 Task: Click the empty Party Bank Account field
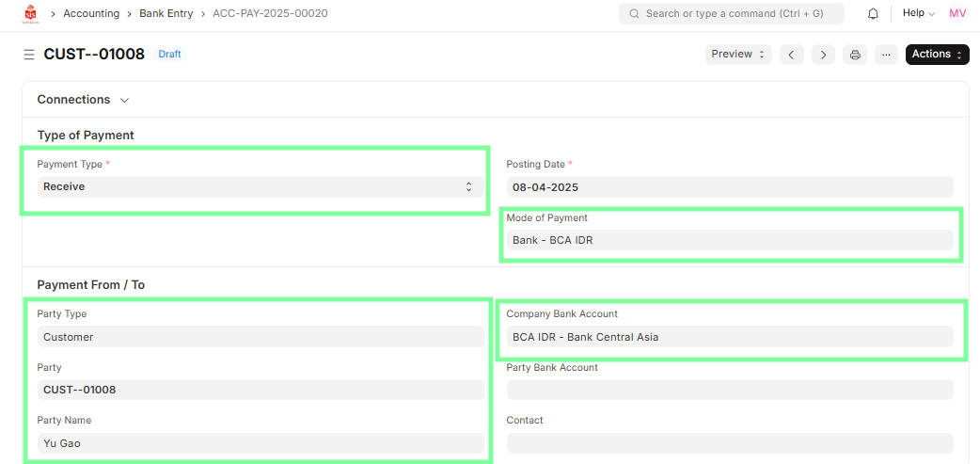pyautogui.click(x=729, y=390)
